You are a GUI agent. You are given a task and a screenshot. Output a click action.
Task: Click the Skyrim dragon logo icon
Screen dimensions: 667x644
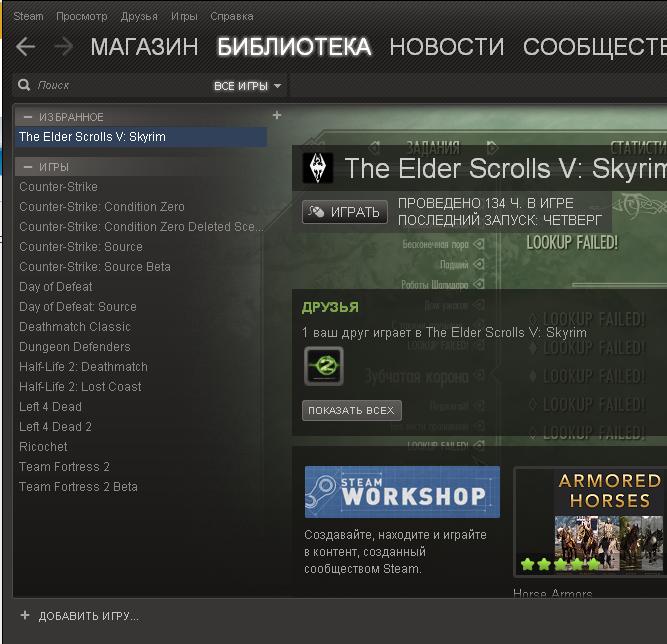pyautogui.click(x=317, y=168)
